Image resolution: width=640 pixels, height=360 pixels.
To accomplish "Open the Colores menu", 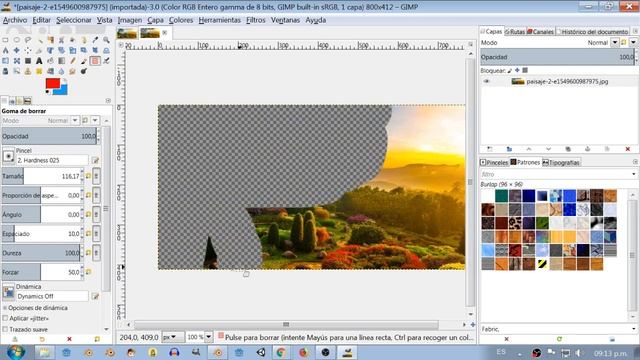I will (181, 20).
